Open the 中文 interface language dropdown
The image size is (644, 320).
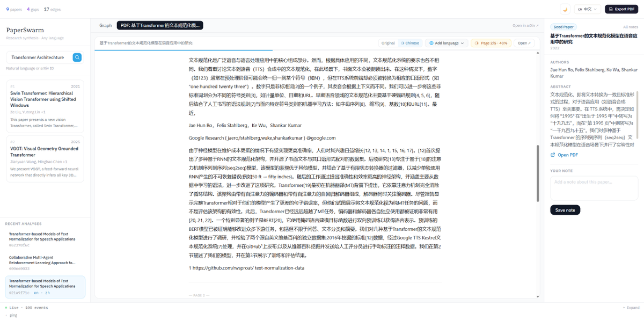click(x=587, y=9)
